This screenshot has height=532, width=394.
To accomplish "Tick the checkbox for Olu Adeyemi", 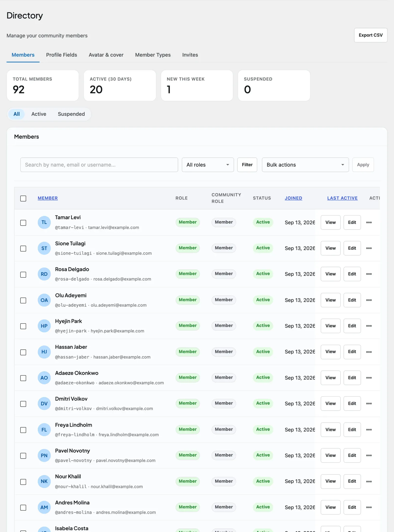I will tap(23, 300).
